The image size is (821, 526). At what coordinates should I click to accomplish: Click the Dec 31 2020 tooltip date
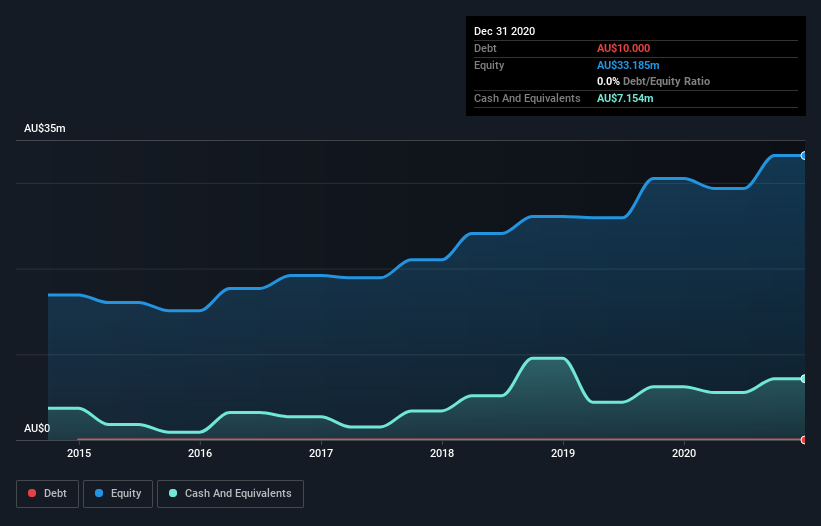504,31
